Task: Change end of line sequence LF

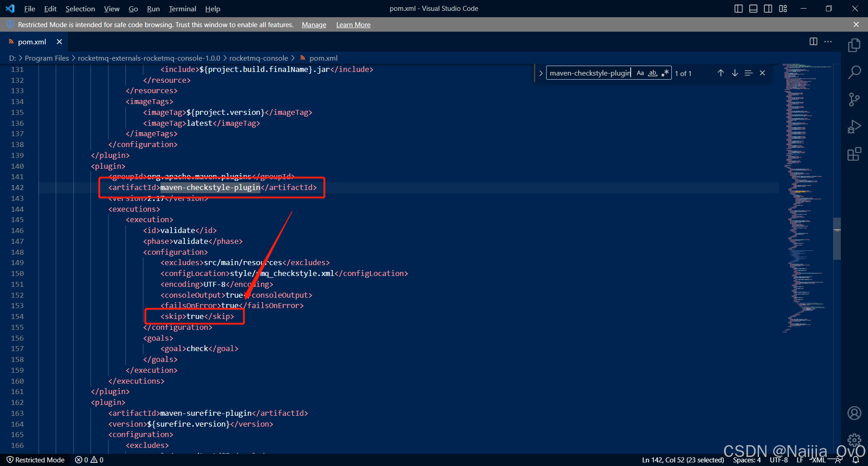Action: (800, 460)
